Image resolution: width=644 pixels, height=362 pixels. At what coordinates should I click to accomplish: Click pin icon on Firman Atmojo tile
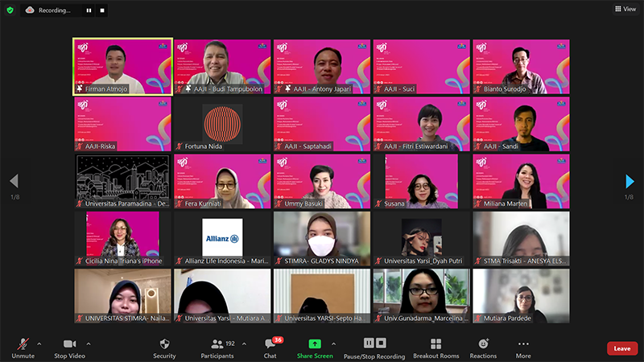tap(80, 88)
